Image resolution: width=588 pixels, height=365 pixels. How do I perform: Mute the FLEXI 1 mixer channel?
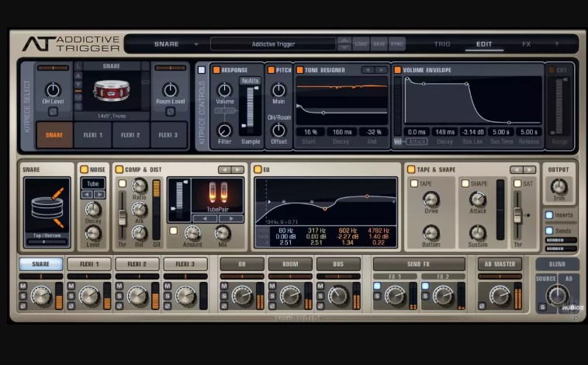click(71, 286)
